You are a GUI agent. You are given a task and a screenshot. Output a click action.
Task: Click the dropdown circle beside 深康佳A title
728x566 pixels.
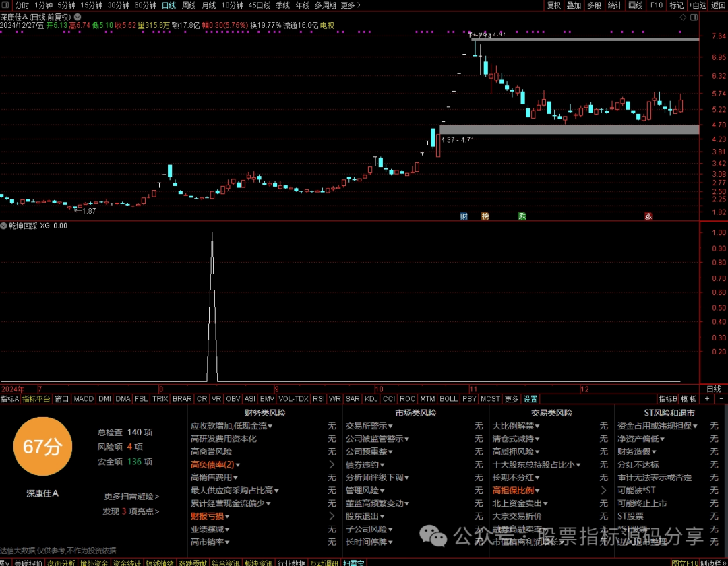[78, 17]
